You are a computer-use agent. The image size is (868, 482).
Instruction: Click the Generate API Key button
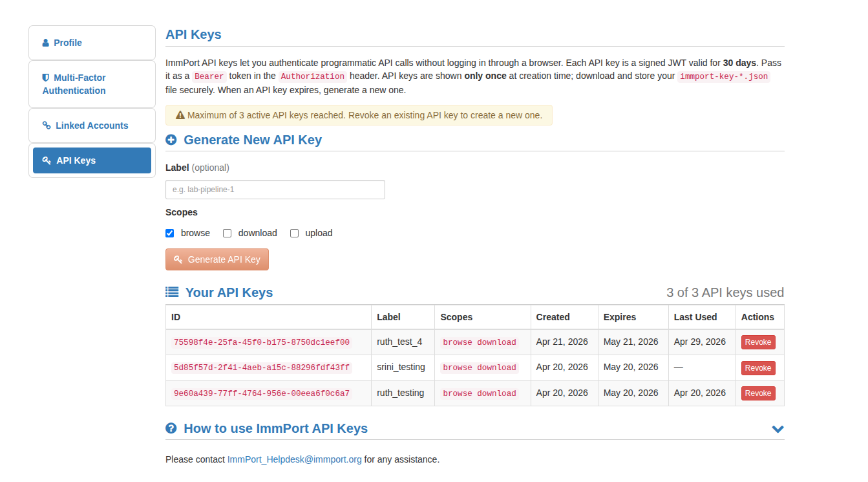click(217, 259)
